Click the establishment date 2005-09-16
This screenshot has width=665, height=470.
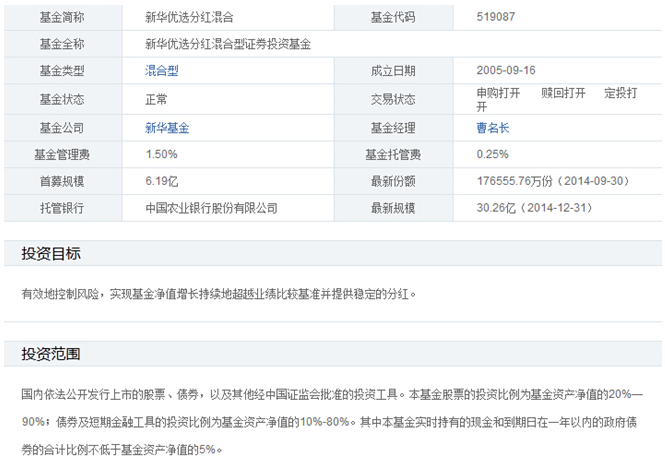click(506, 70)
